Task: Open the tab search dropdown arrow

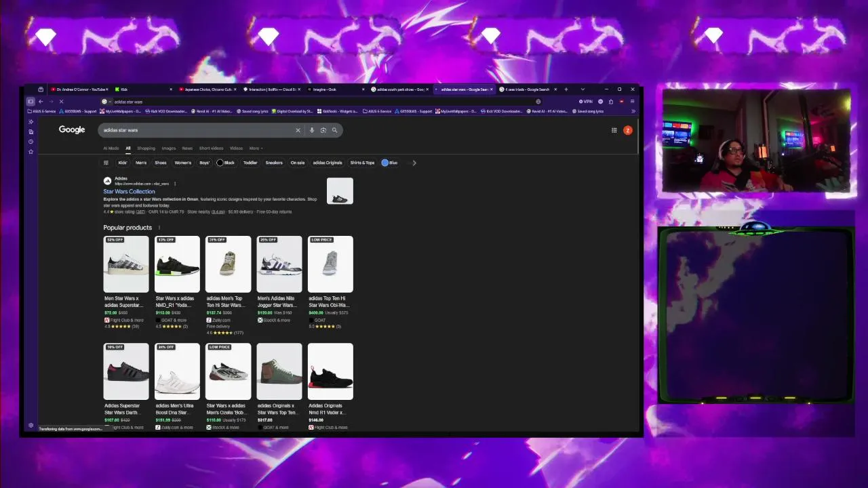Action: point(583,89)
